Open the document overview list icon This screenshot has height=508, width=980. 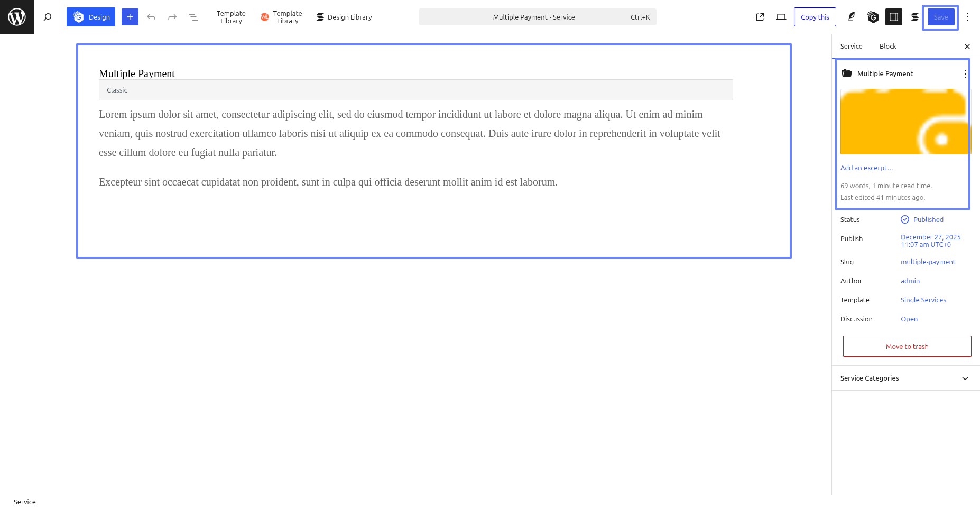[193, 17]
